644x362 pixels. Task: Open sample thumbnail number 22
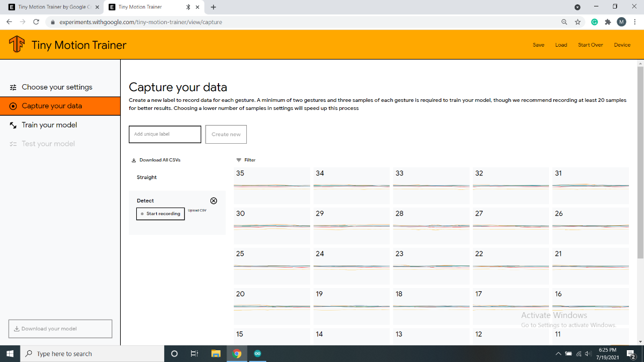[511, 266]
